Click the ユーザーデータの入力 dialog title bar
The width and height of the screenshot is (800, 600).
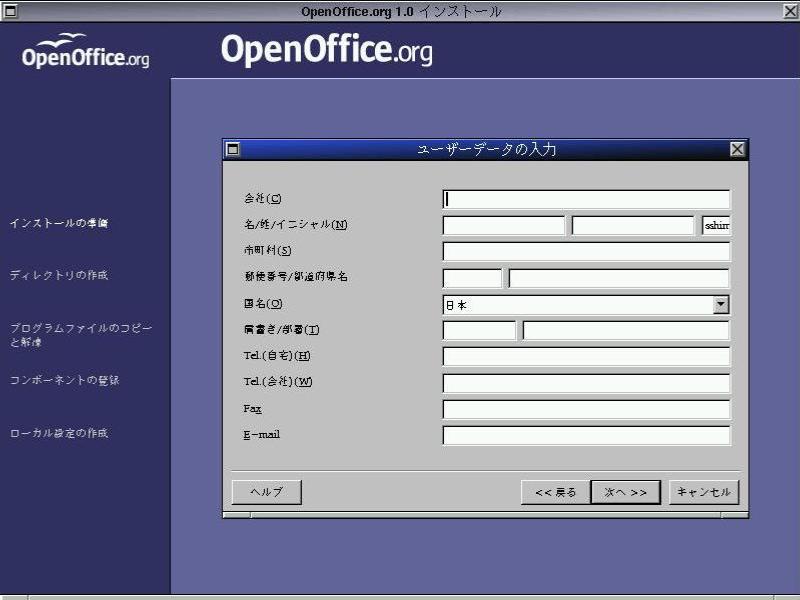(486, 149)
